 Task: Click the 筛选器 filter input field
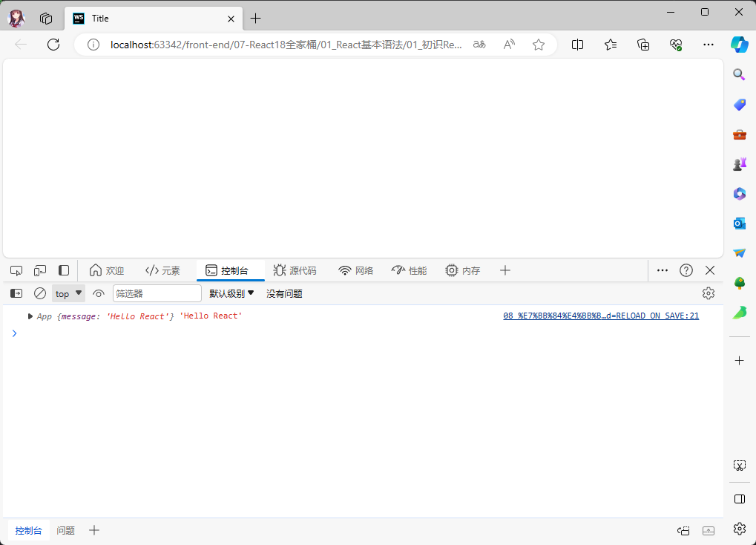[157, 293]
